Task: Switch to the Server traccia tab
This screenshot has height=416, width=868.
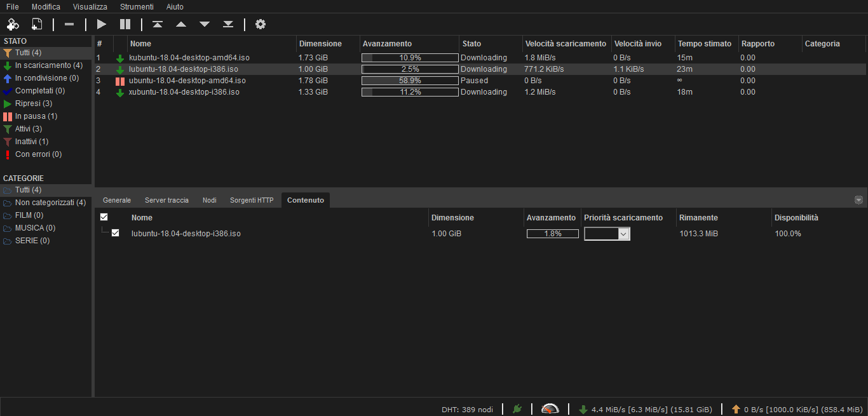Action: click(x=166, y=199)
